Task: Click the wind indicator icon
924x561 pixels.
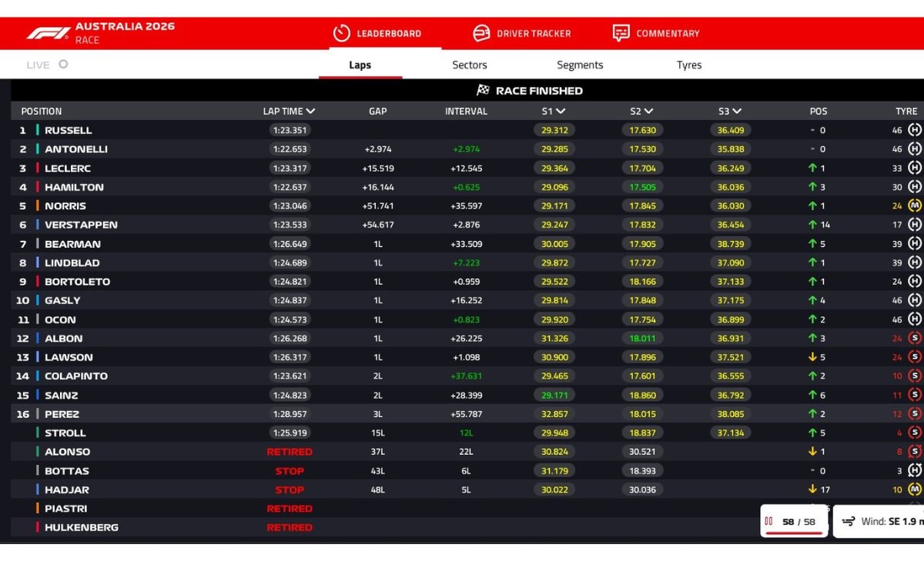Action: click(x=848, y=522)
